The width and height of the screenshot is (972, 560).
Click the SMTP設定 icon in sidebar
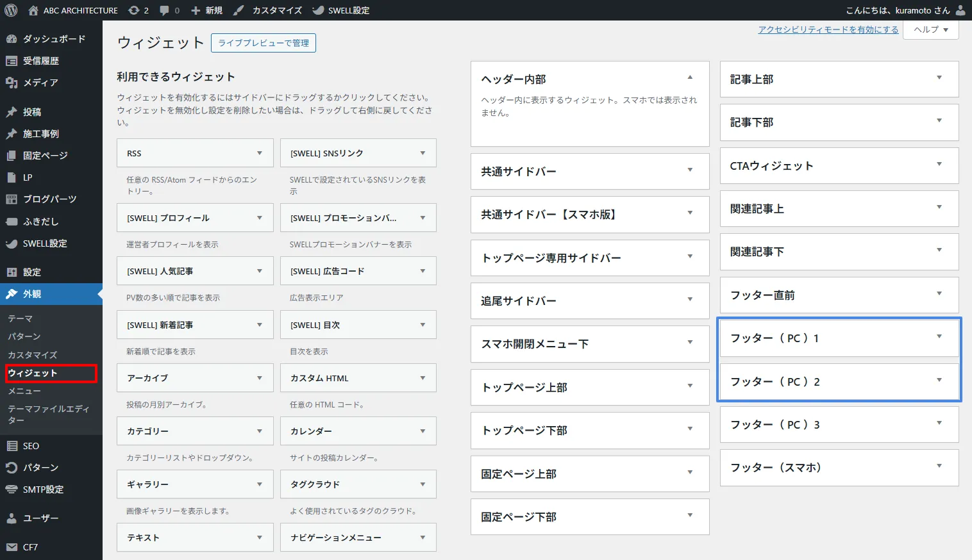[x=12, y=490]
